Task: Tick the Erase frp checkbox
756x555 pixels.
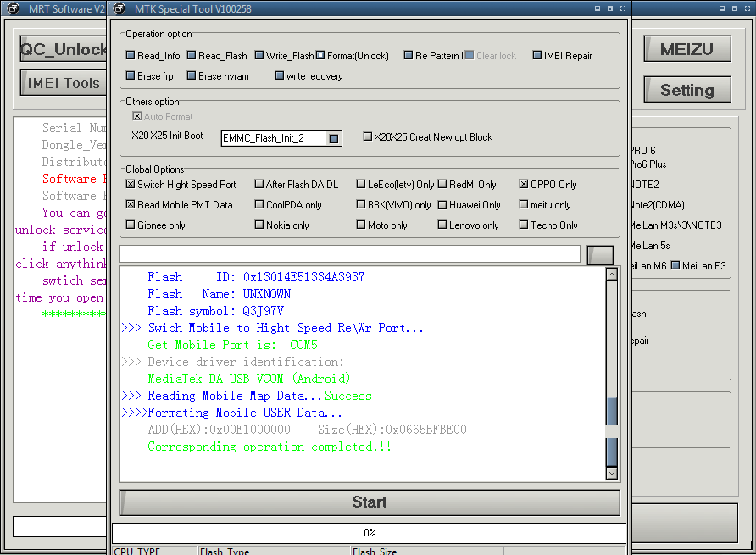Action: click(131, 75)
